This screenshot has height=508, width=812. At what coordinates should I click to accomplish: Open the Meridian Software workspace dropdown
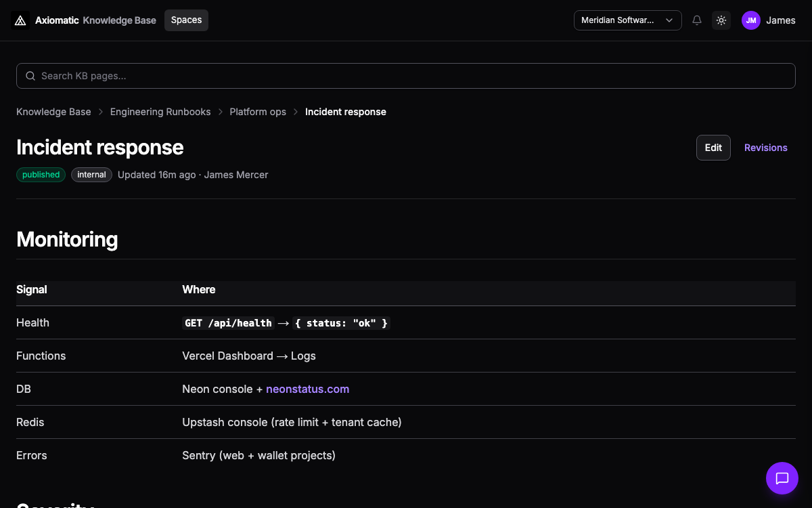click(628, 20)
